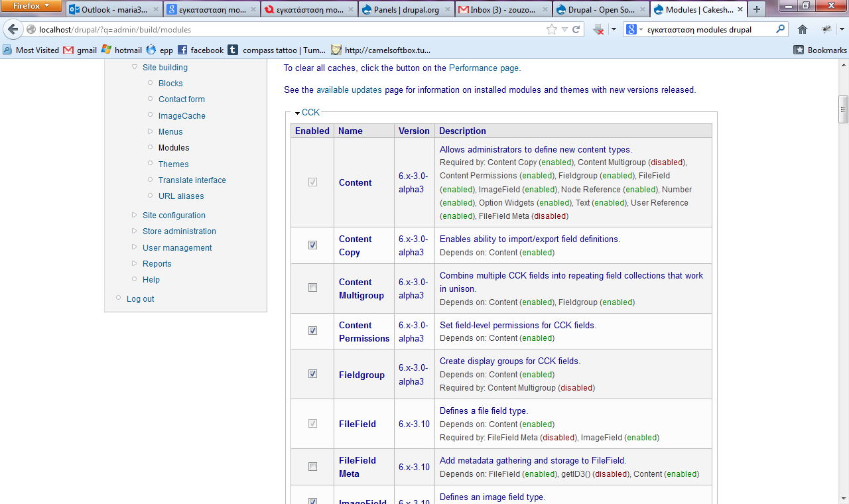
Task: Open the compass tattoo Tumblr bookmark
Action: coord(277,50)
